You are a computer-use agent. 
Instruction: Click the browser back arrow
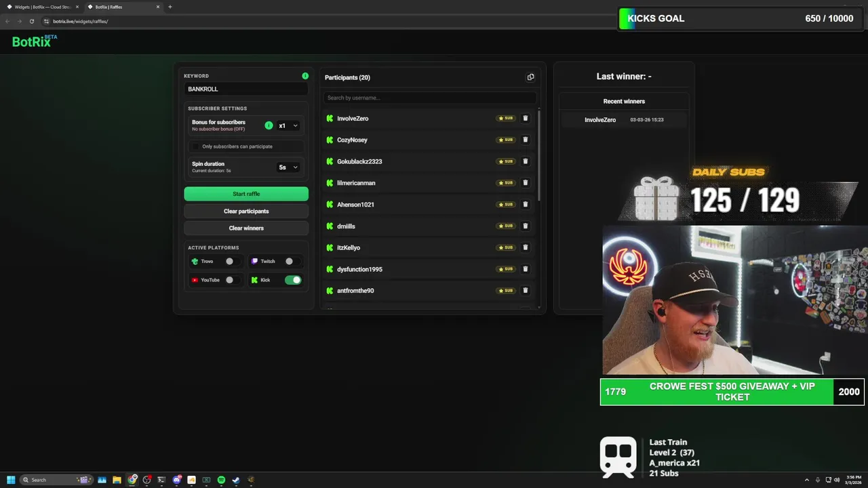(x=7, y=21)
